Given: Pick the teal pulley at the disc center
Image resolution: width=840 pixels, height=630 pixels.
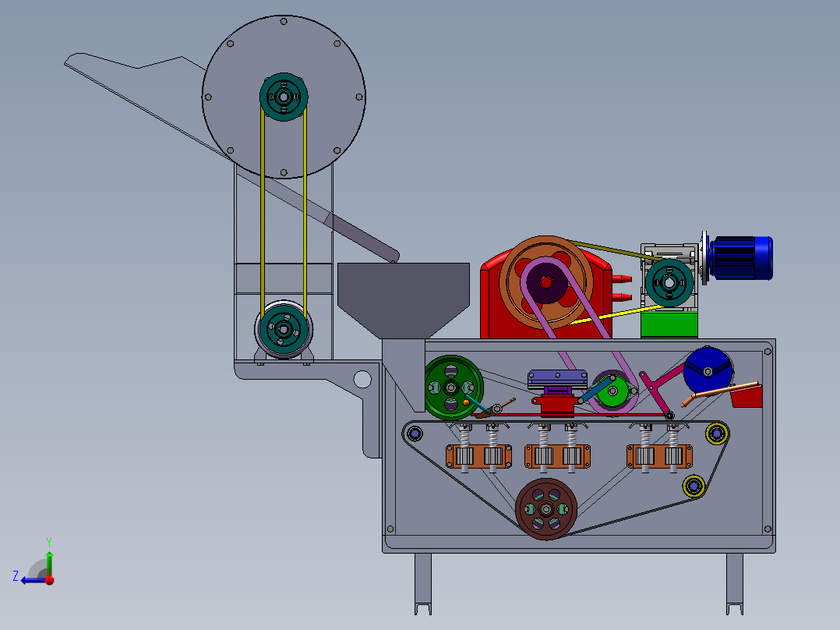Looking at the screenshot, I should point(284,97).
